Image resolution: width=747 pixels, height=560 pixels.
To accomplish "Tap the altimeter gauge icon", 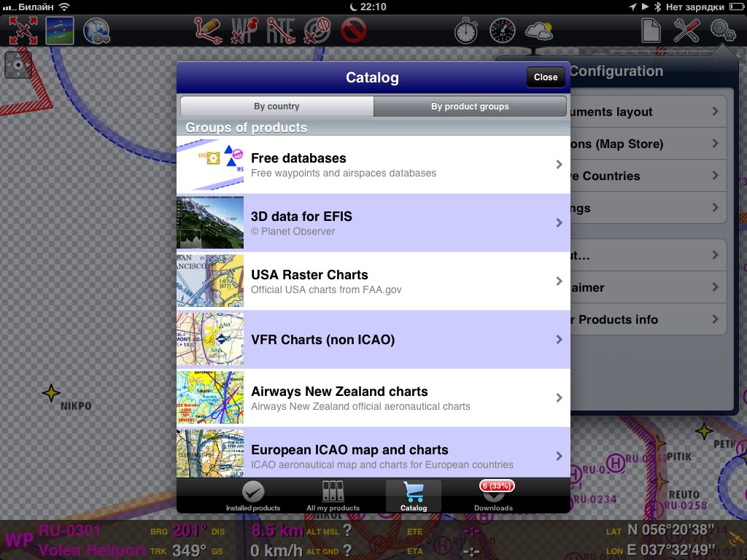I will coord(503,31).
